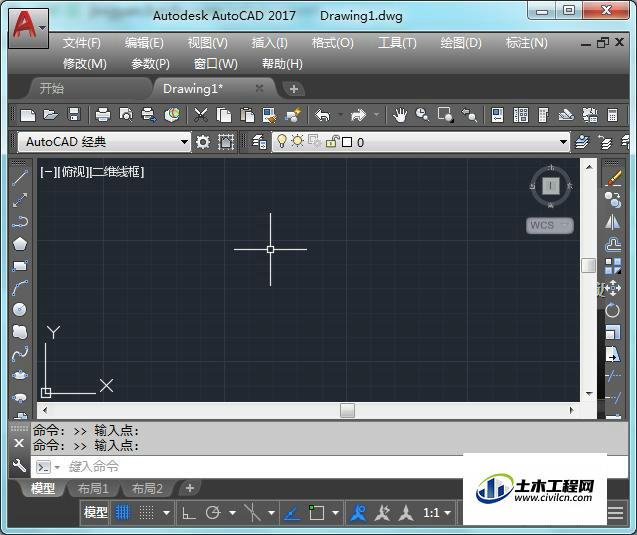The height and width of the screenshot is (535, 637).
Task: Open the polar tracking angle dropdown arrow
Action: click(232, 513)
